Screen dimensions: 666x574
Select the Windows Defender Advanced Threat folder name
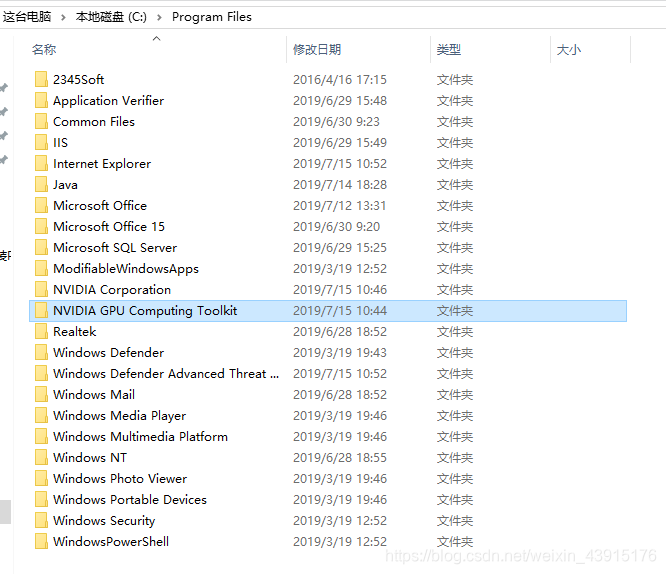(x=166, y=373)
